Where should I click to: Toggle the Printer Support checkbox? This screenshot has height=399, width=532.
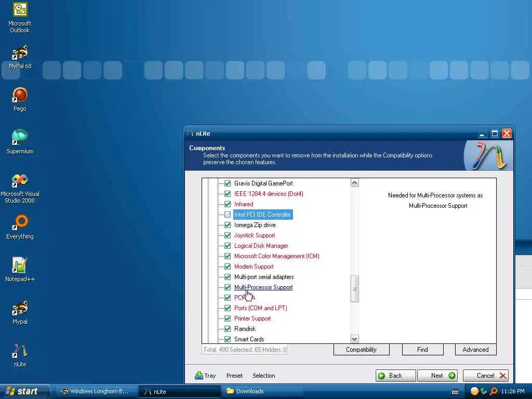[x=228, y=318]
